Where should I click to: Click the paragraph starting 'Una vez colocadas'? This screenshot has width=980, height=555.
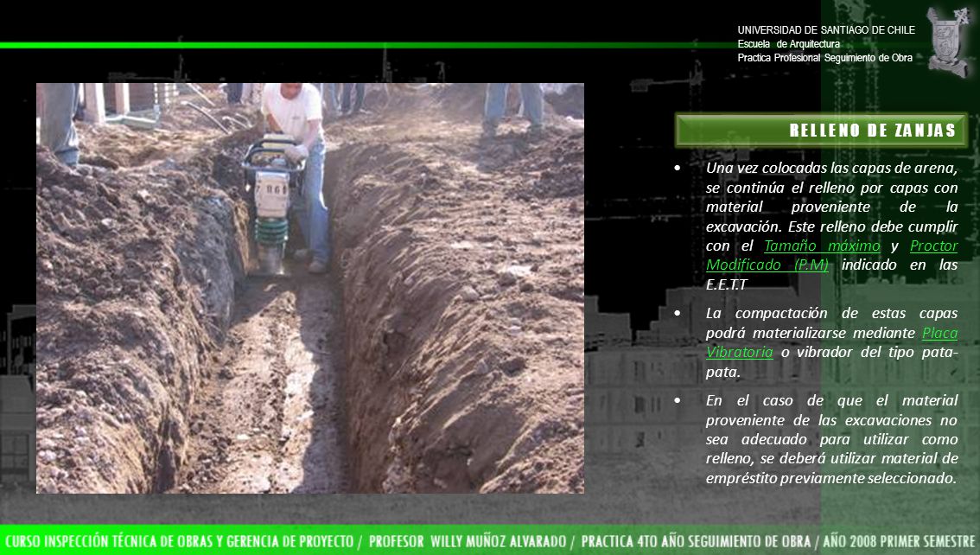click(831, 226)
